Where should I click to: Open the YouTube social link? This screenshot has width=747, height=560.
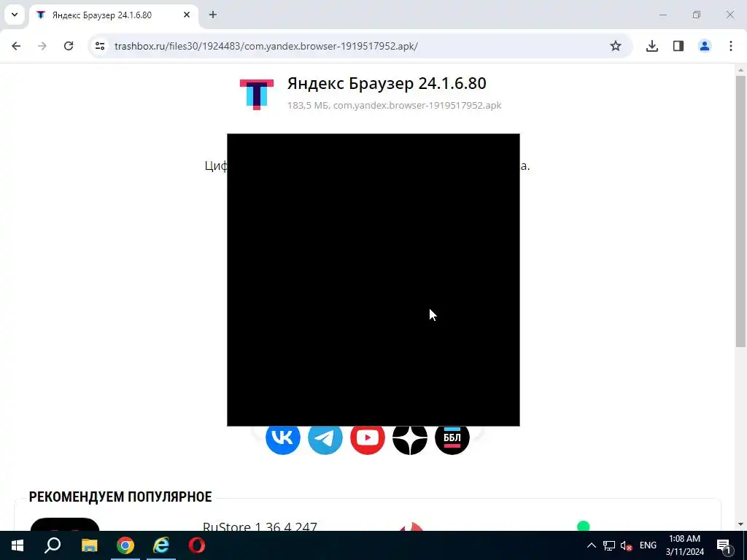368,437
